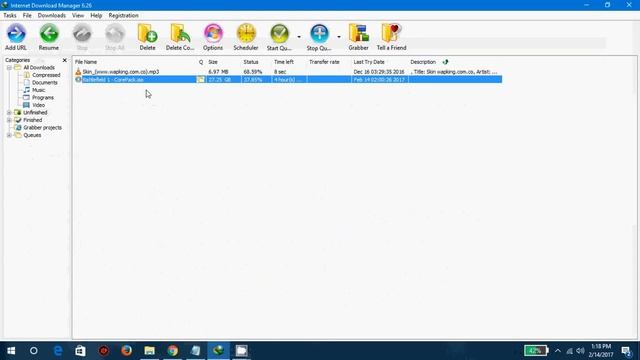640x360 pixels.
Task: Click green icon beside Description header
Action: [445, 62]
